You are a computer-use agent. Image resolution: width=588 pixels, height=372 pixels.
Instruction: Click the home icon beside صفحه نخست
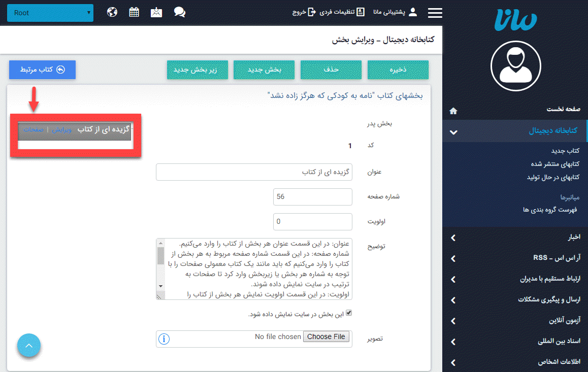point(453,111)
